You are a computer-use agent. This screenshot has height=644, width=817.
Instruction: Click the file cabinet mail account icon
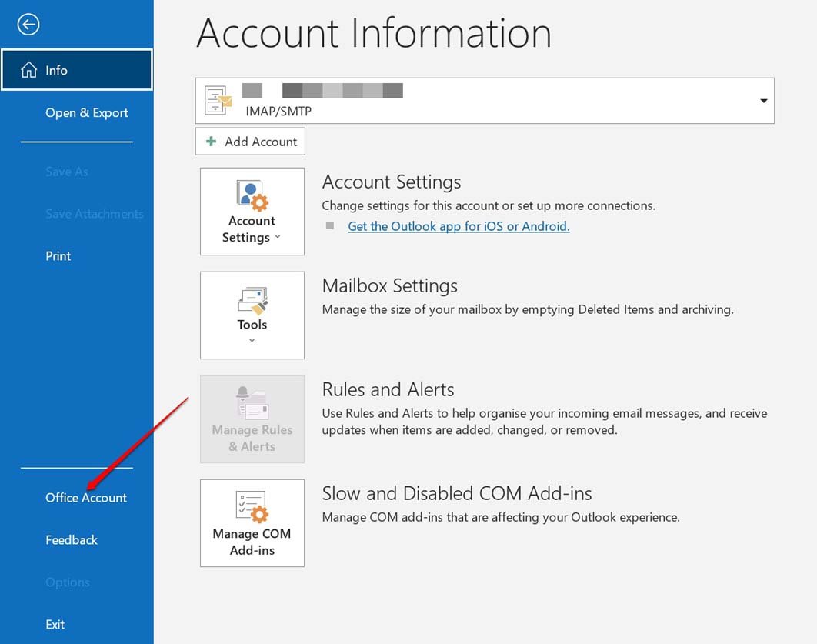(218, 100)
